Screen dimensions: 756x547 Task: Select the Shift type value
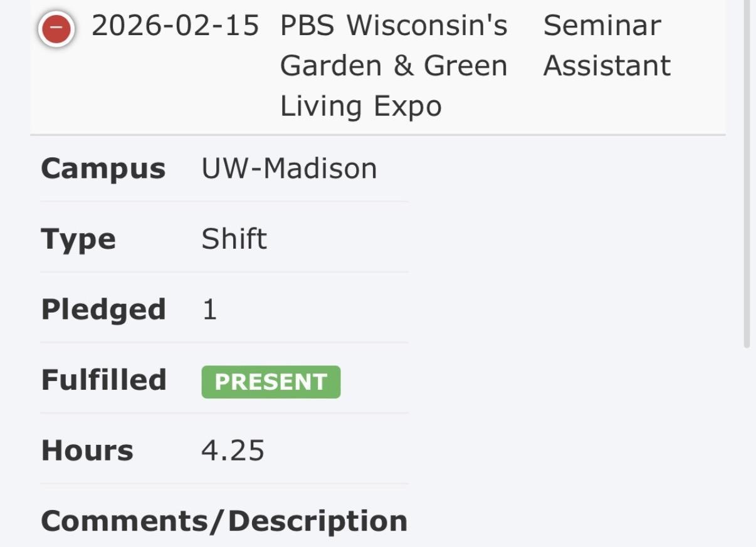point(234,239)
